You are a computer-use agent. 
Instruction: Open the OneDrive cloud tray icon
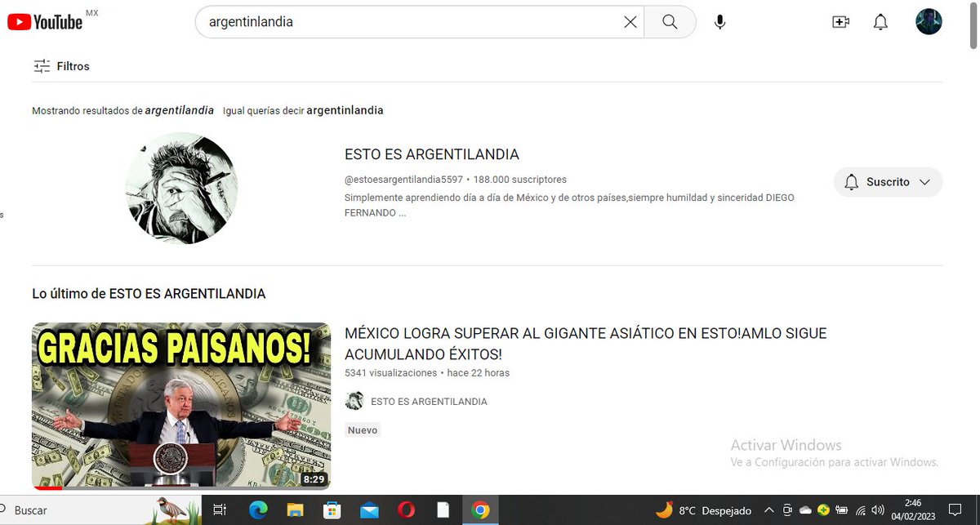pyautogui.click(x=805, y=511)
